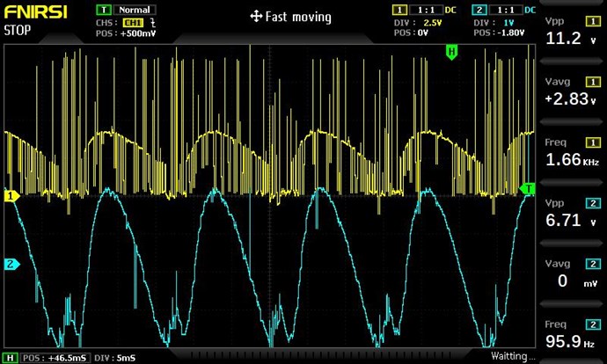Open the channel 1 DC coupling selector

(450, 9)
